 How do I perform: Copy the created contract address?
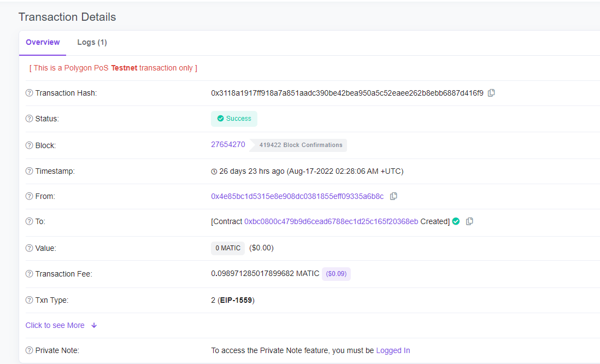point(469,221)
